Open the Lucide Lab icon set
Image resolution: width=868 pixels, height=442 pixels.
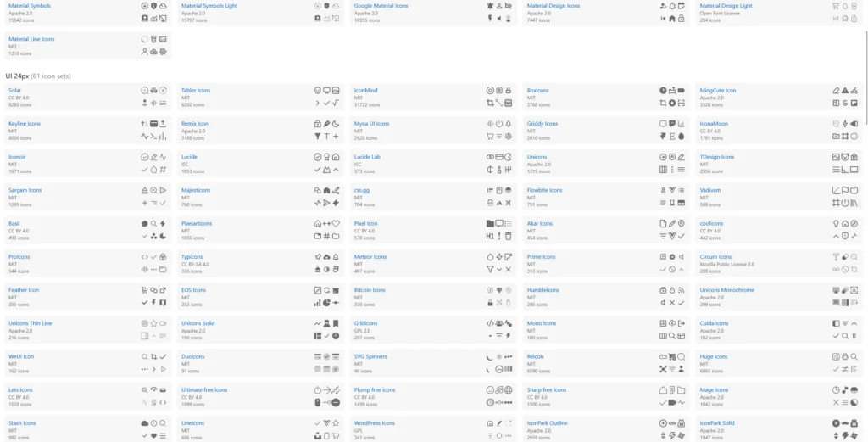click(x=368, y=157)
